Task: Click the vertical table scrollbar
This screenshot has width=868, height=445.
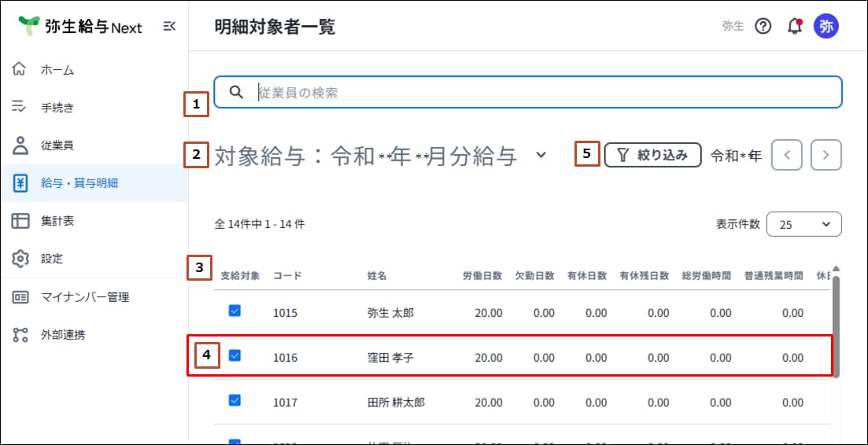Action: click(836, 326)
